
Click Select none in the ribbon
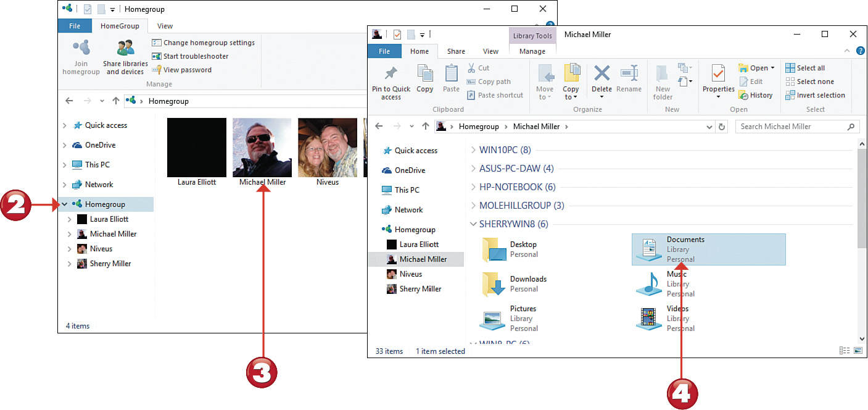[809, 82]
